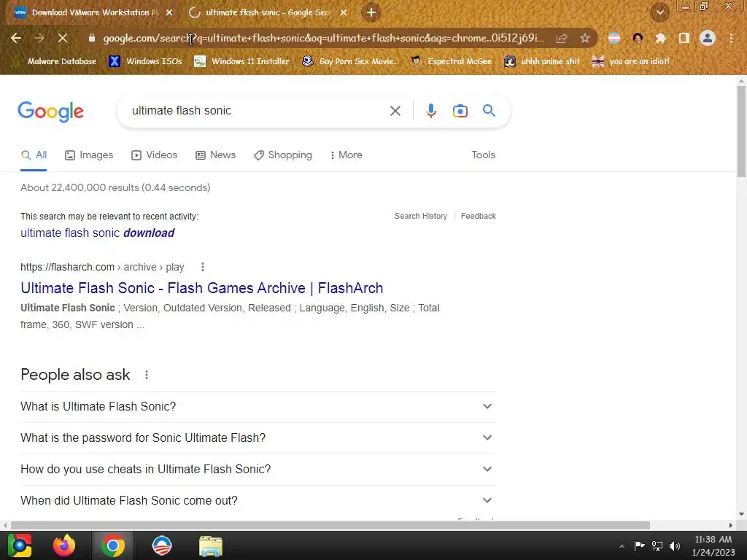Viewport: 747px width, 560px height.
Task: Open the tab search dropdown arrow
Action: click(659, 12)
